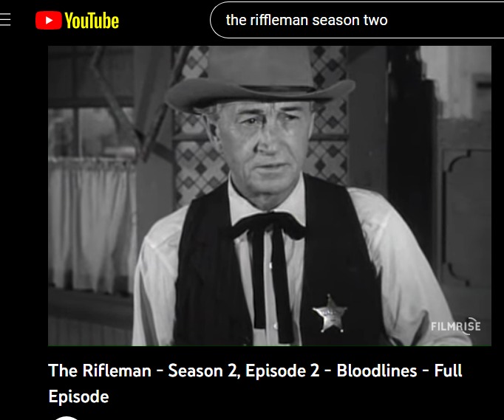The height and width of the screenshot is (420, 504).
Task: Click 'Episode 2' in the video title
Action: click(x=282, y=371)
